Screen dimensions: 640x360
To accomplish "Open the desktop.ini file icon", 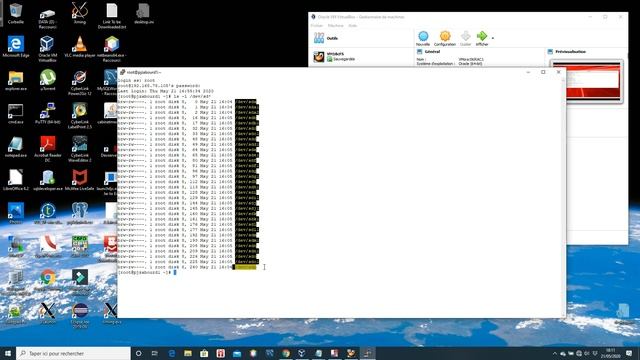I will point(144,13).
